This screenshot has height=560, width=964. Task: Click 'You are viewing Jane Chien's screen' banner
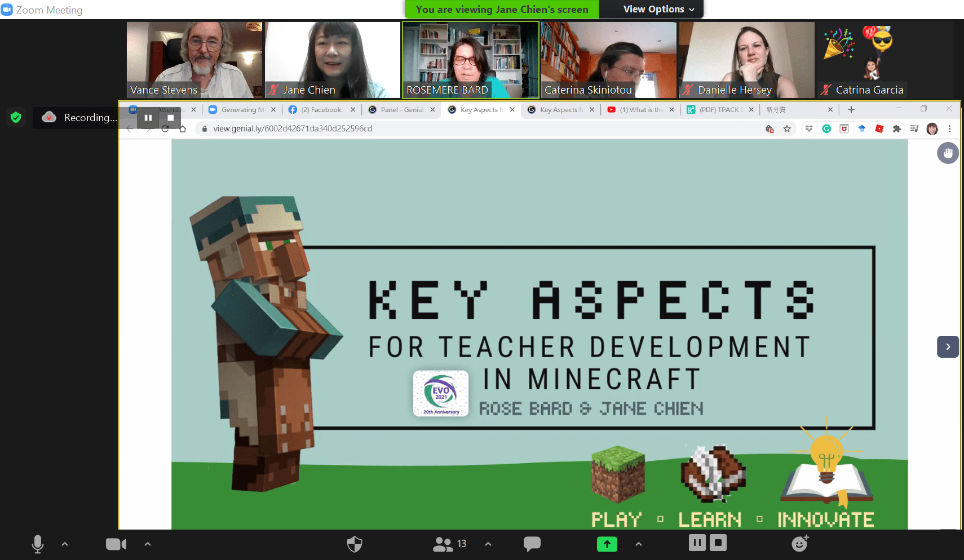coord(502,10)
